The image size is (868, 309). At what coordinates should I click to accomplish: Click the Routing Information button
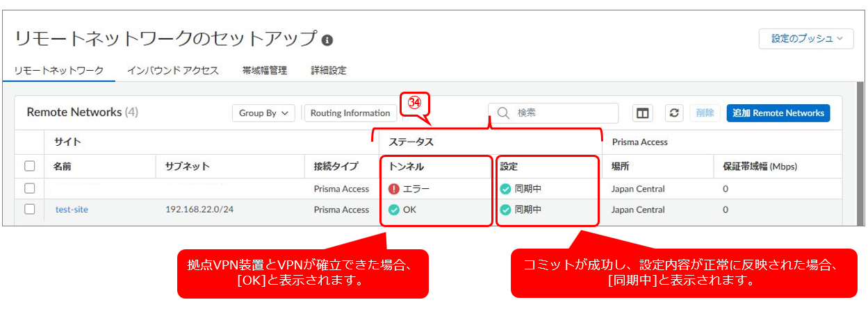(350, 113)
